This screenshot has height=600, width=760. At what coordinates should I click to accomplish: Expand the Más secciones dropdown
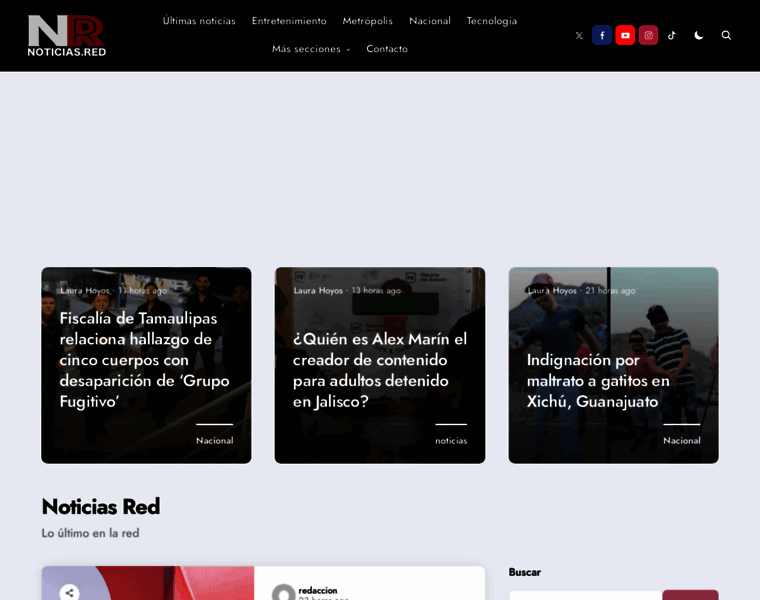(x=311, y=49)
